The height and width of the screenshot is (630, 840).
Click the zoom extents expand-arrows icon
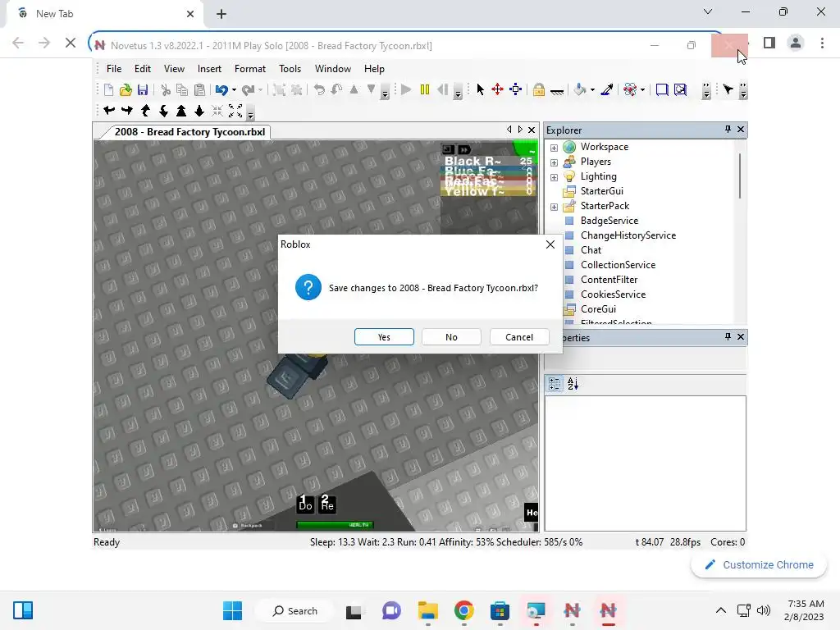pyautogui.click(x=235, y=111)
